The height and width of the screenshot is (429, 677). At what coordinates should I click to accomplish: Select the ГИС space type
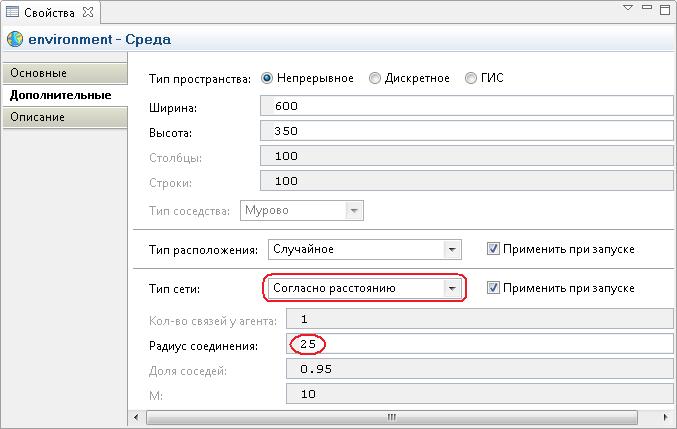pos(471,78)
